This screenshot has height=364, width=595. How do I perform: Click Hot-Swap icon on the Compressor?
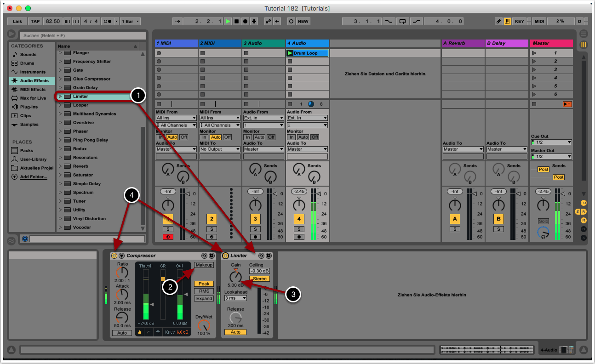click(204, 256)
